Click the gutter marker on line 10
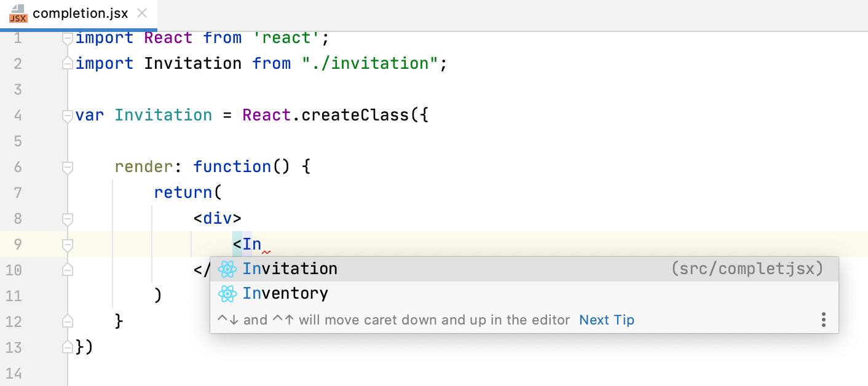 pos(67,270)
